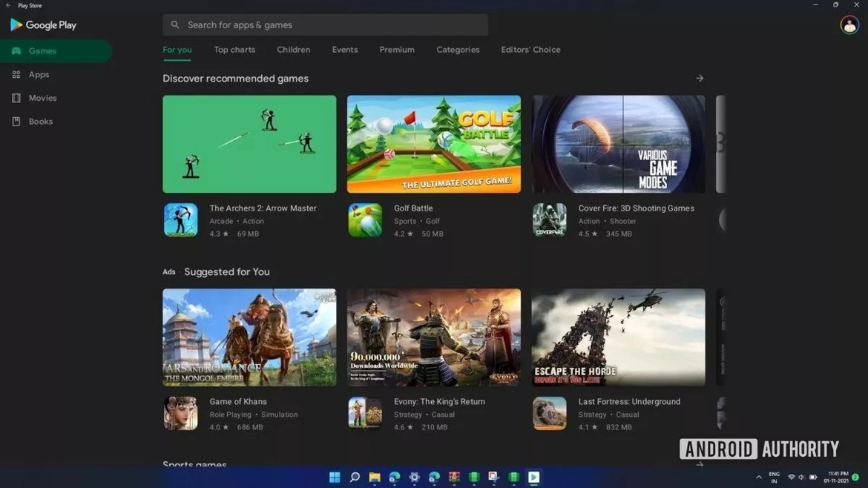Open the Golf Battle app icon
868x488 pixels.
point(365,220)
